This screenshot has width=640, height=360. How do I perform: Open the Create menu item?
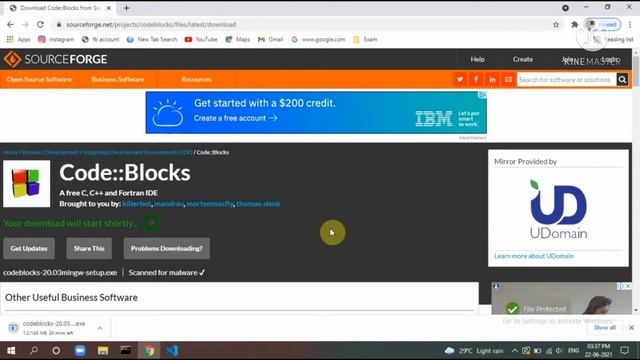pos(522,59)
